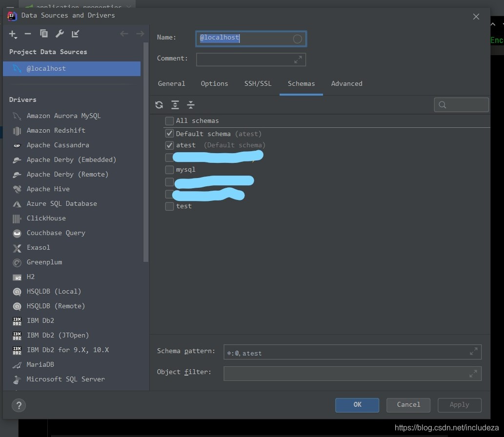
Task: Remove the selected data source
Action: pyautogui.click(x=28, y=34)
